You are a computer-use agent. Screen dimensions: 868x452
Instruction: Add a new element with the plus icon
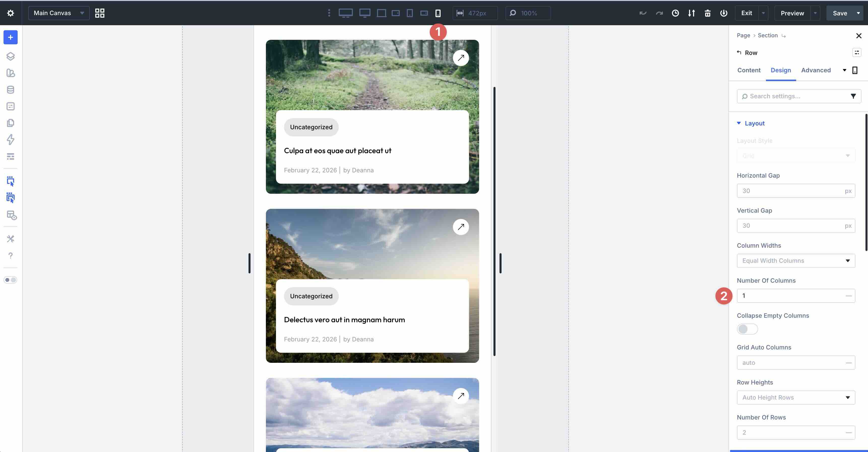[10, 37]
